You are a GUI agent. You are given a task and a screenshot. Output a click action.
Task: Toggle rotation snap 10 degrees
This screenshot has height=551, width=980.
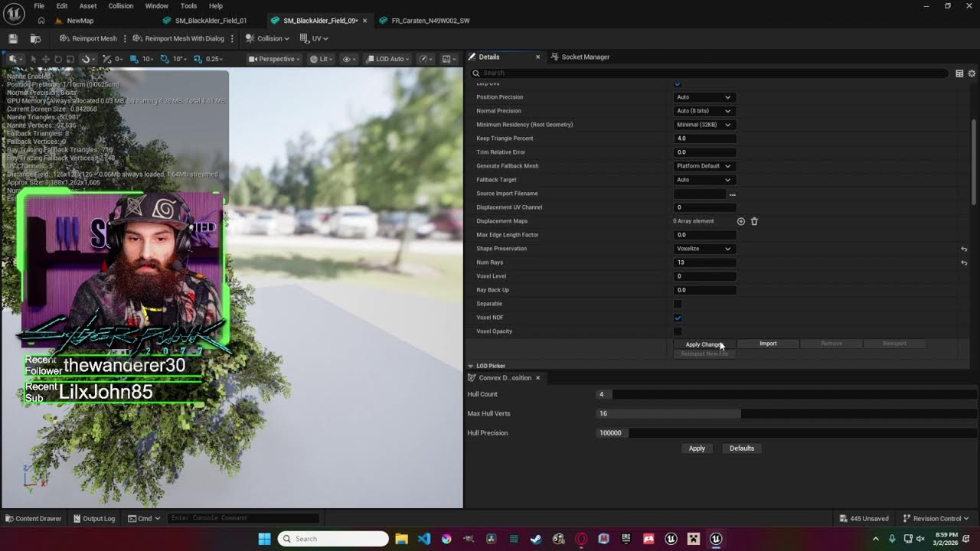tap(174, 59)
